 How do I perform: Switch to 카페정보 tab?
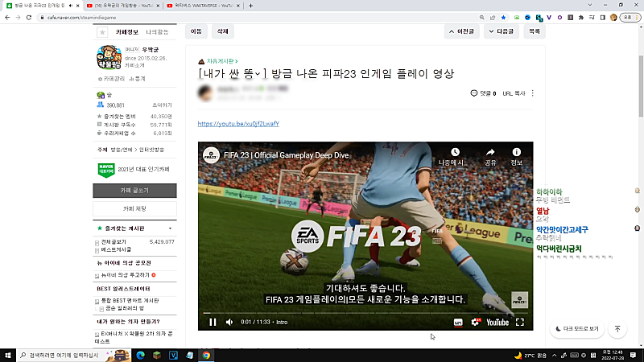126,32
